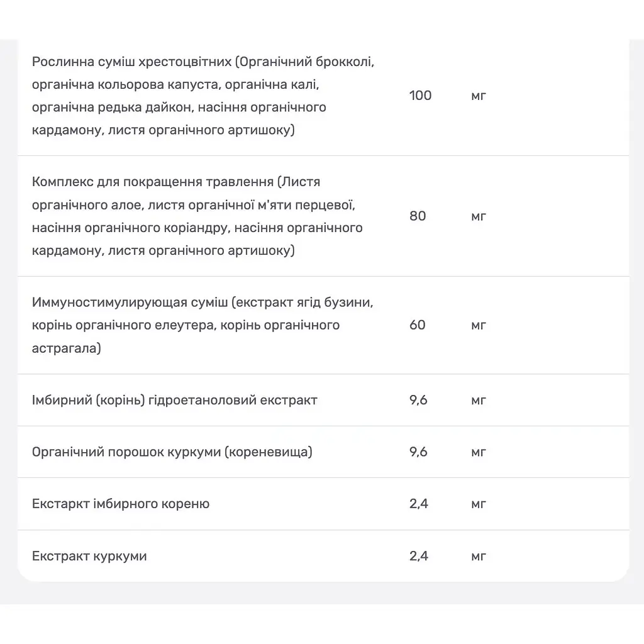
Task: Click the 9,6 value for ginger hydroethanolic extract
Action: (418, 399)
